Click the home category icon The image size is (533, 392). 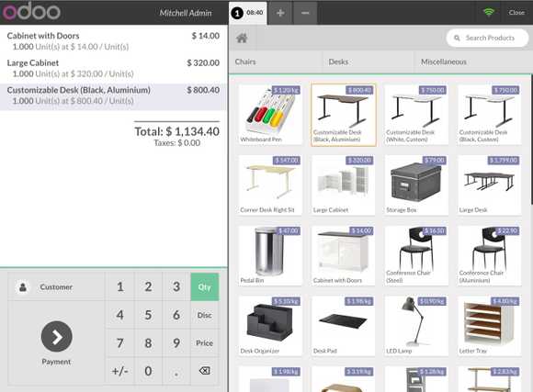point(242,38)
